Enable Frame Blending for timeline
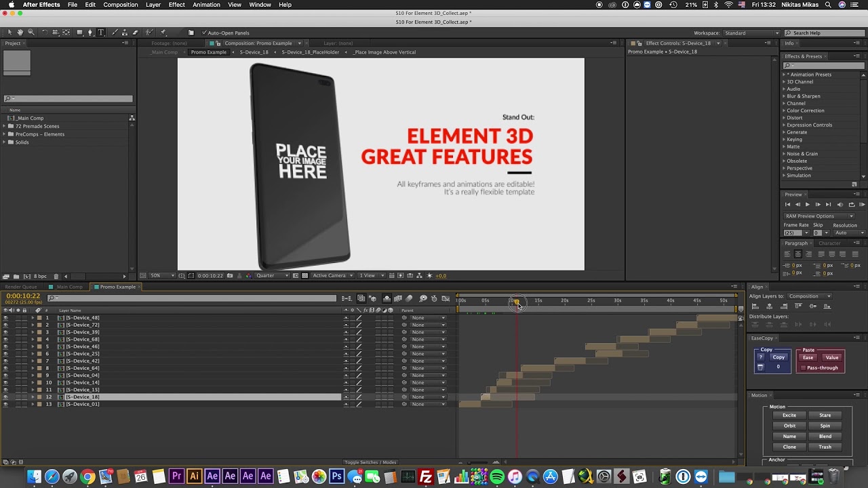This screenshot has width=868, height=488. [x=398, y=298]
